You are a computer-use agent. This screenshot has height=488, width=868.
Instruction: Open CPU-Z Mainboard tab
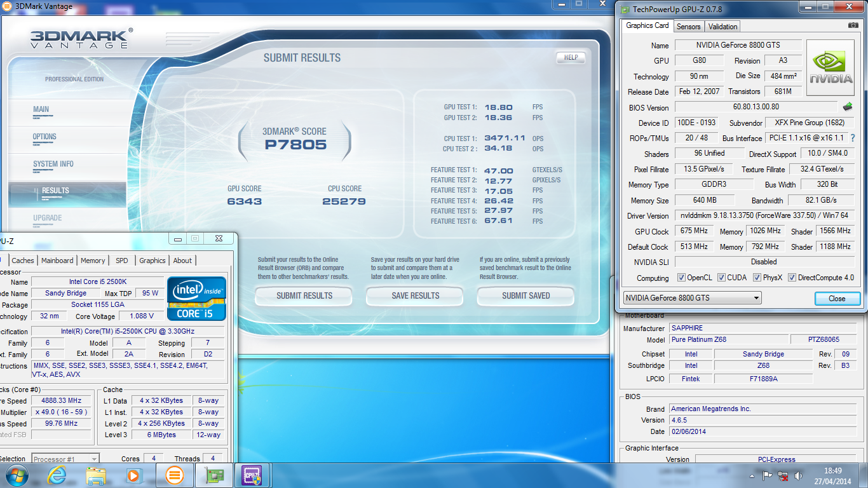(57, 261)
